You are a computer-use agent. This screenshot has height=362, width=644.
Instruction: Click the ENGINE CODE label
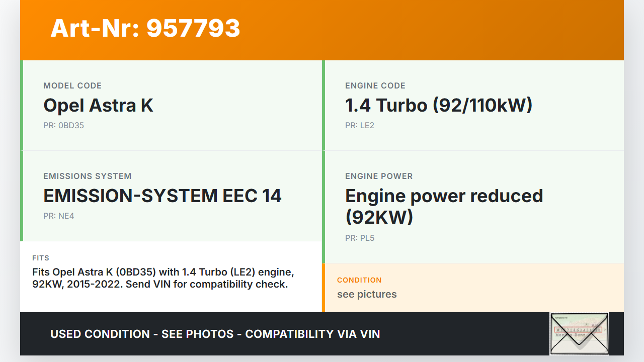coord(375,86)
